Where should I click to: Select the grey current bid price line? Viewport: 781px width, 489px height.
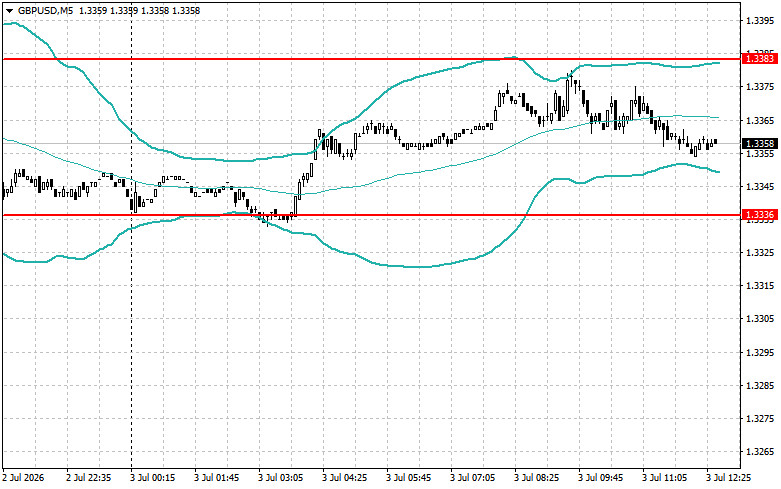click(x=372, y=143)
